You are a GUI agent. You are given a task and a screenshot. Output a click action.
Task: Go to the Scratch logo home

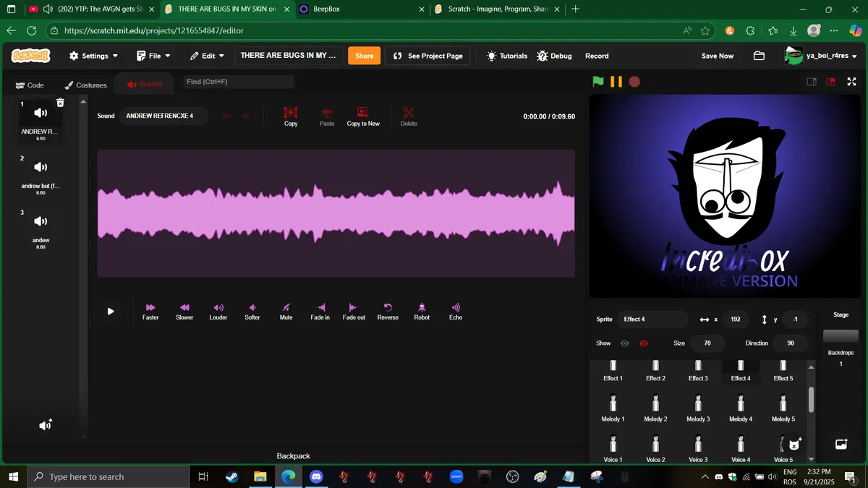pyautogui.click(x=31, y=56)
